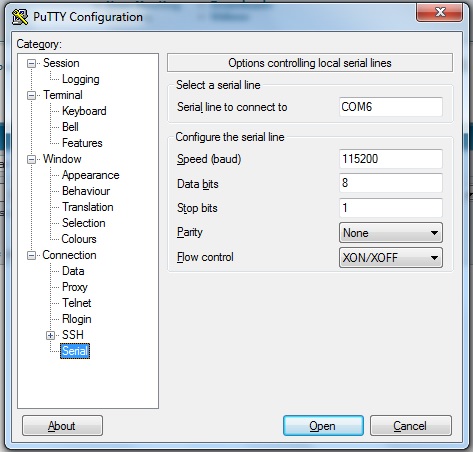This screenshot has height=452, width=473.
Task: Select Telnet category
Action: [x=77, y=303]
